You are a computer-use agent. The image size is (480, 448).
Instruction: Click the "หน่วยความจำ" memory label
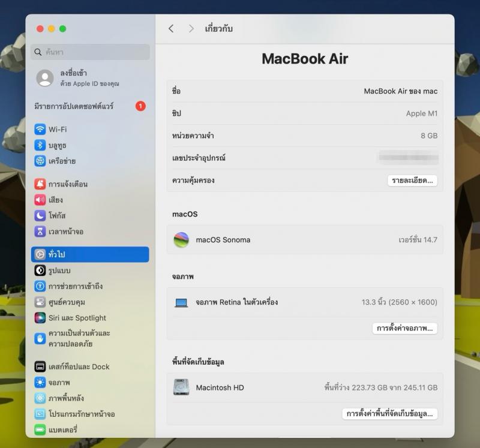tap(193, 136)
